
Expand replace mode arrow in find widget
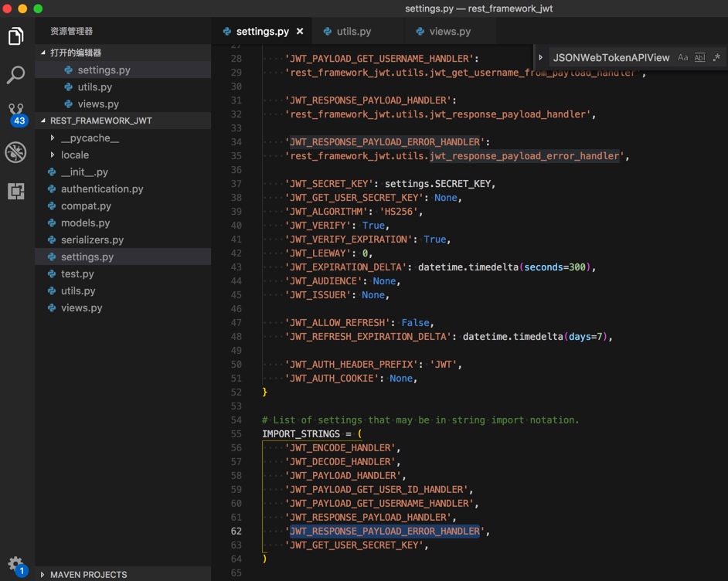(x=541, y=58)
